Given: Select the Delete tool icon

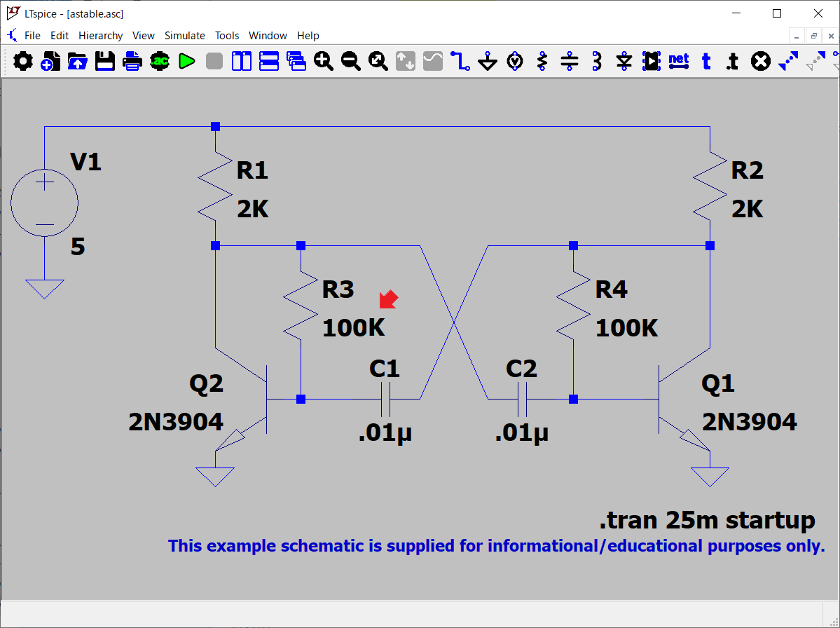Looking at the screenshot, I should pos(760,62).
